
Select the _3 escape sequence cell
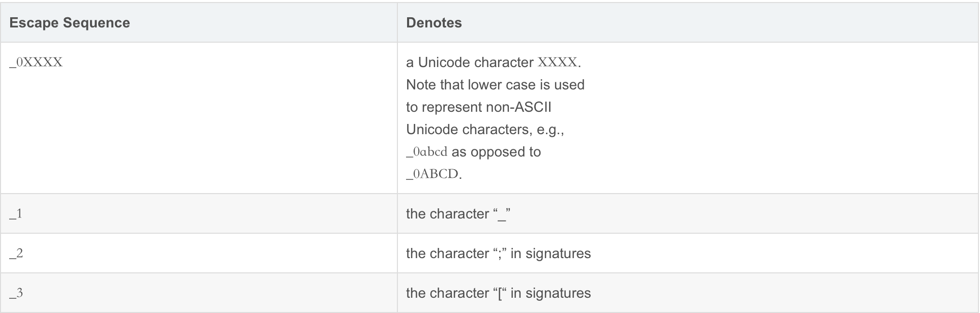(x=16, y=293)
